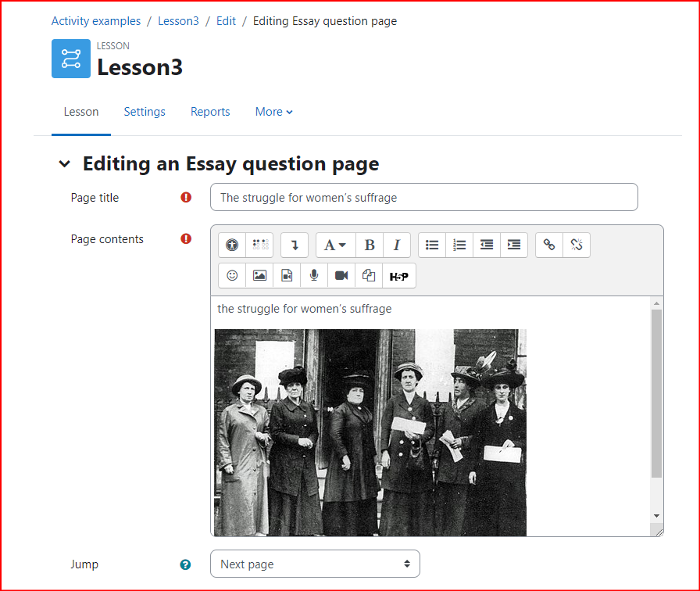
Task: Insert or edit an image
Action: click(x=259, y=276)
